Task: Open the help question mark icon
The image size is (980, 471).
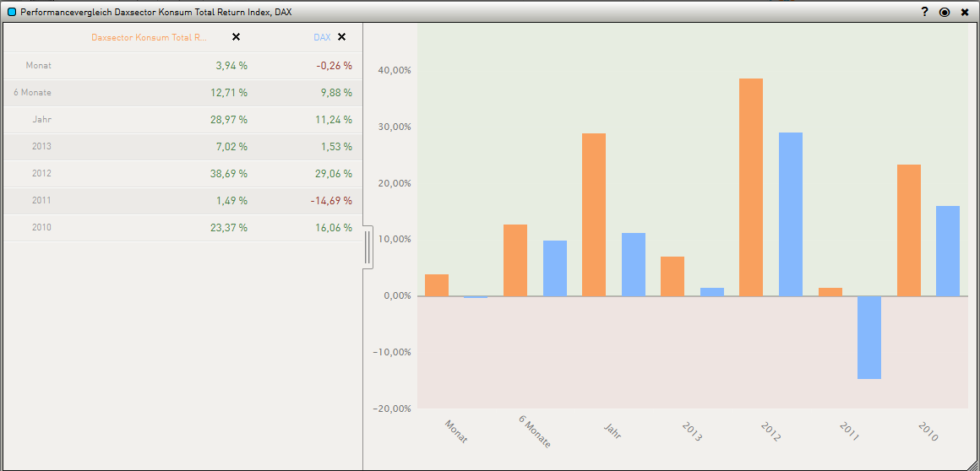Action: click(924, 12)
